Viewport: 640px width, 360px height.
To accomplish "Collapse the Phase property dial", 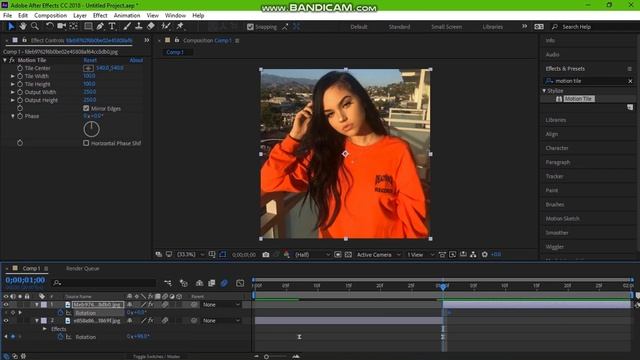I will click(13, 116).
